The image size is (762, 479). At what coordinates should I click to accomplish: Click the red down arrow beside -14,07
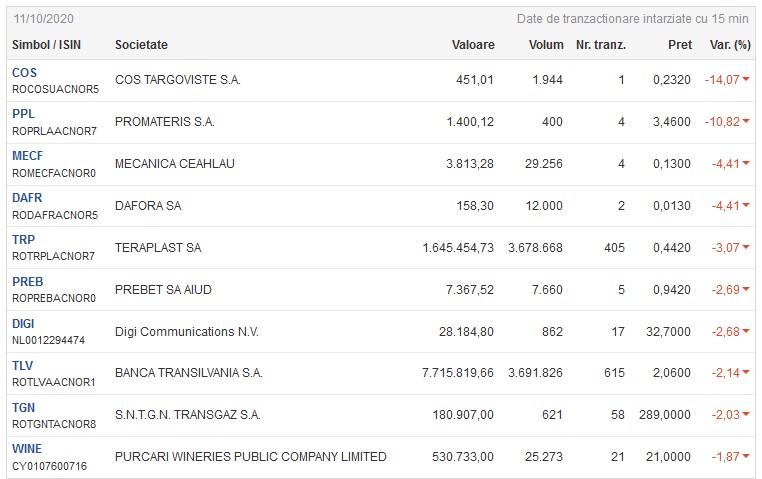pos(747,80)
